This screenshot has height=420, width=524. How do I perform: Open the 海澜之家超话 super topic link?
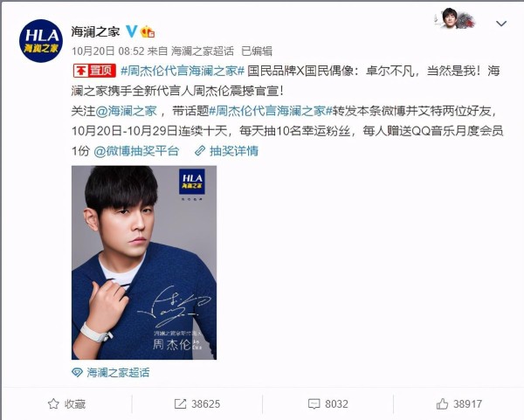(x=118, y=372)
